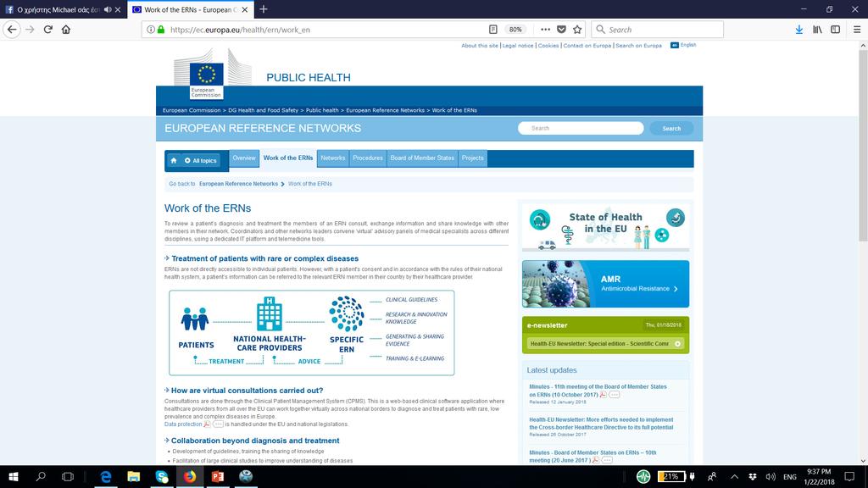
Task: Reset the 80% zoom level indicator
Action: click(x=515, y=30)
